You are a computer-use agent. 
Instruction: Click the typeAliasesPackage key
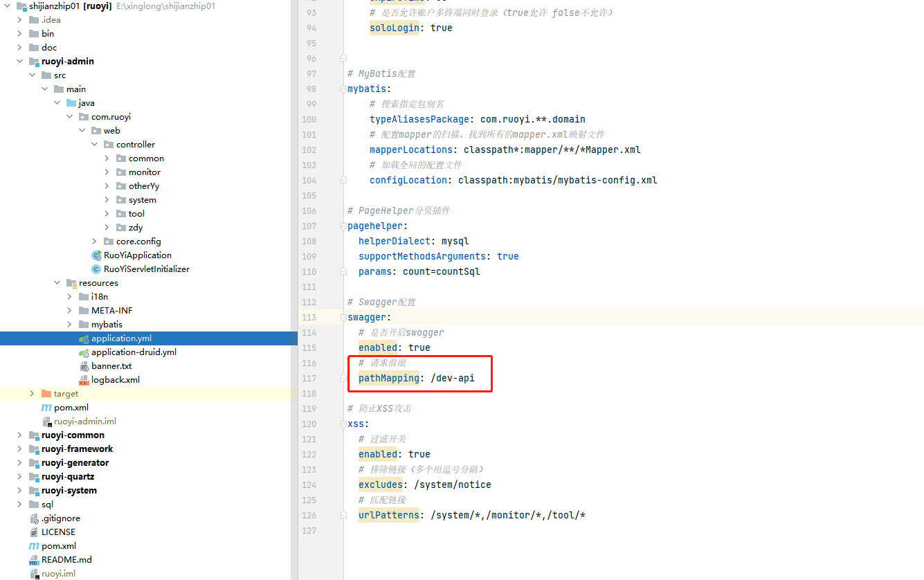pos(419,119)
